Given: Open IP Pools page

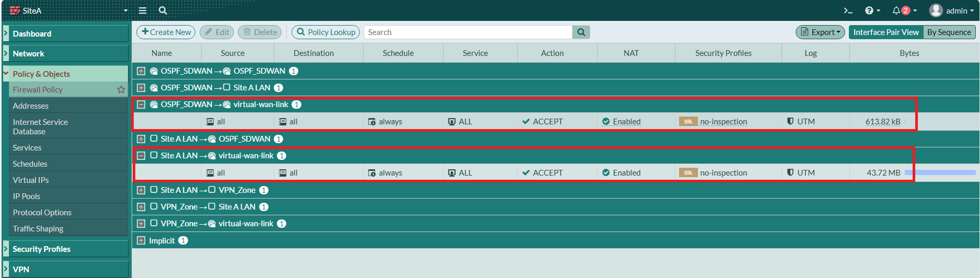Looking at the screenshot, I should (68, 196).
